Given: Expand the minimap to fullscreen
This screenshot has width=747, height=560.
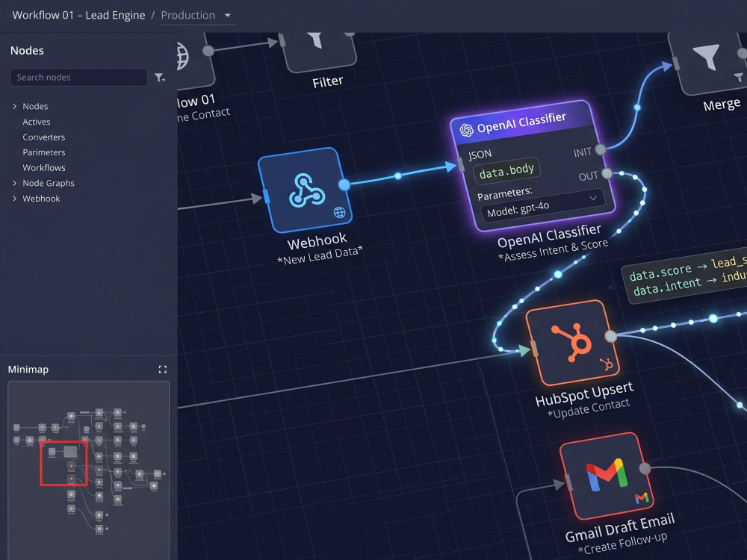Looking at the screenshot, I should [162, 370].
